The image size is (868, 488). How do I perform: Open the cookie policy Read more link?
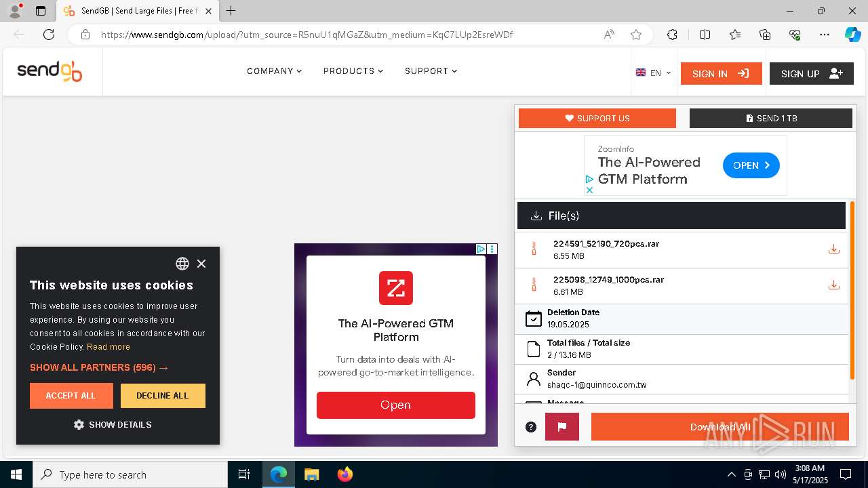[108, 347]
